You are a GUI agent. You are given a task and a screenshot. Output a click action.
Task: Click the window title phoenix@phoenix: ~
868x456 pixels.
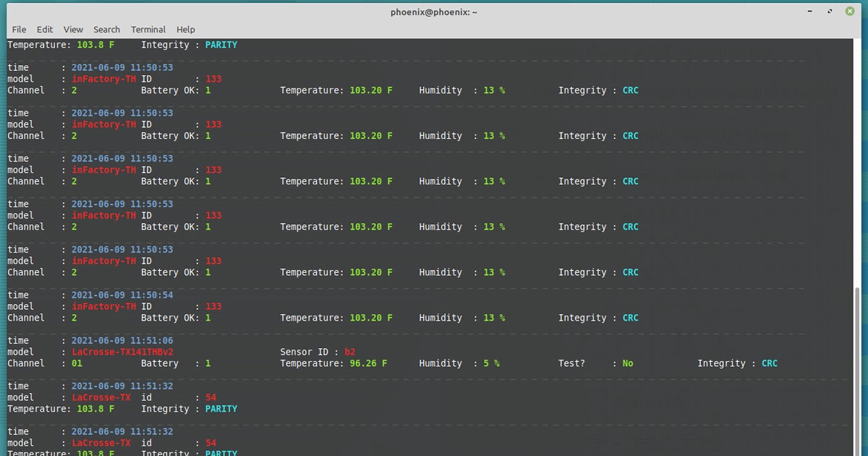[434, 12]
